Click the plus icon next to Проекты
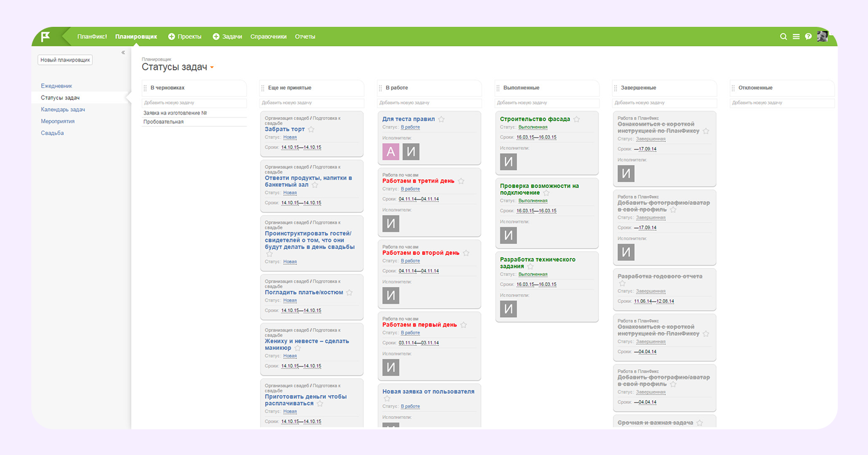This screenshot has width=868, height=455. point(172,37)
